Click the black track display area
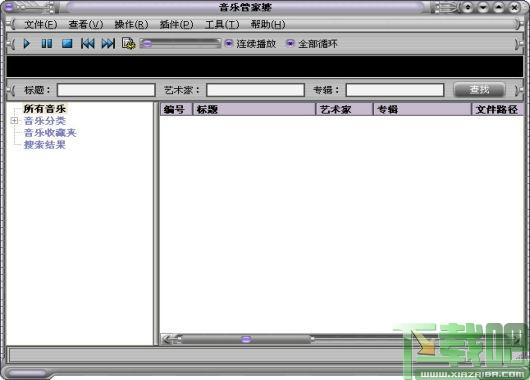Image resolution: width=530 pixels, height=380 pixels. point(265,66)
